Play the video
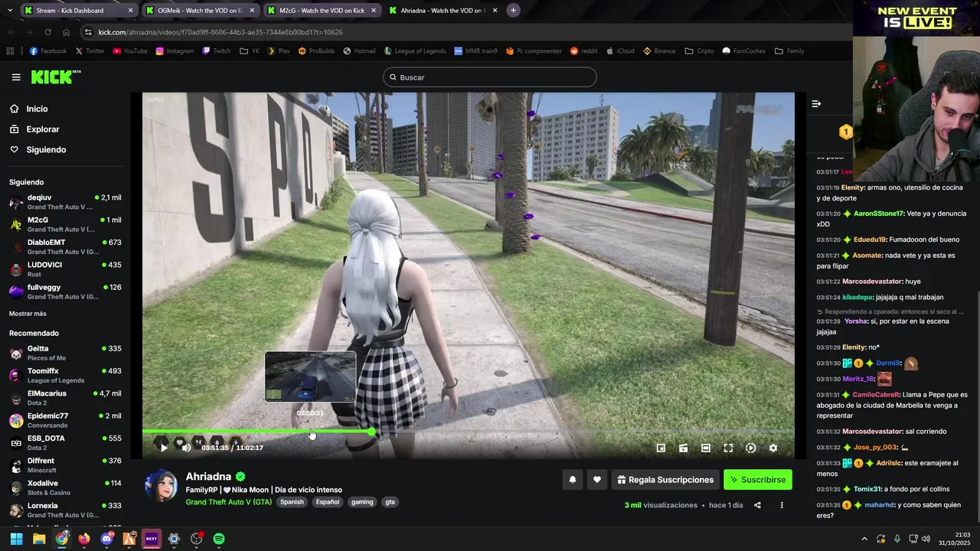The height and width of the screenshot is (551, 980). point(163,448)
